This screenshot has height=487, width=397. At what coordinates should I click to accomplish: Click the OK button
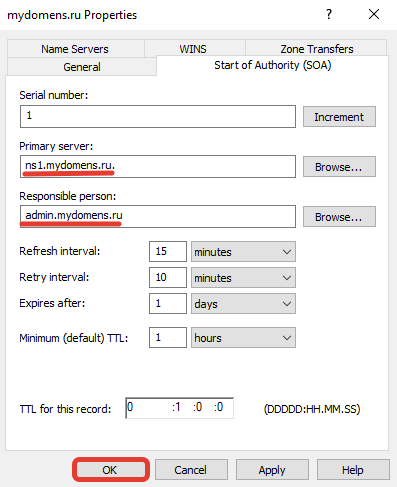(x=110, y=470)
